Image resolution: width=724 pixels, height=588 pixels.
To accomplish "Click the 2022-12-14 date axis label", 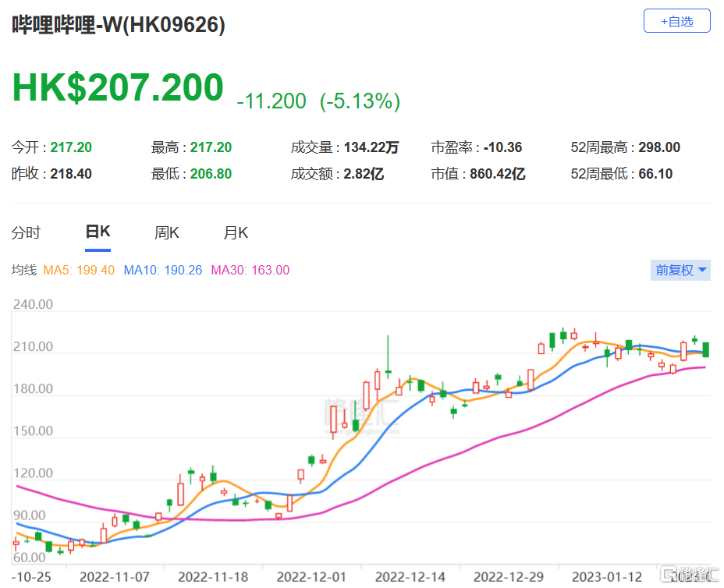I will point(410,577).
